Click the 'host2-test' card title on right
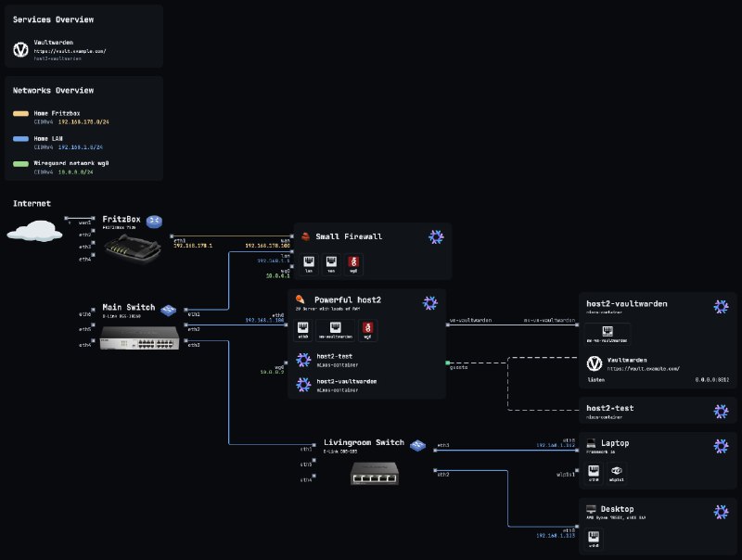The image size is (742, 560). 610,408
